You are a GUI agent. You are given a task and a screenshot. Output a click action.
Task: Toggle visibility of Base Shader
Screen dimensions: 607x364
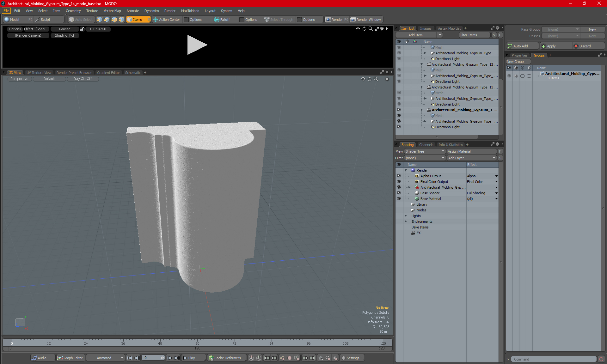pyautogui.click(x=399, y=193)
